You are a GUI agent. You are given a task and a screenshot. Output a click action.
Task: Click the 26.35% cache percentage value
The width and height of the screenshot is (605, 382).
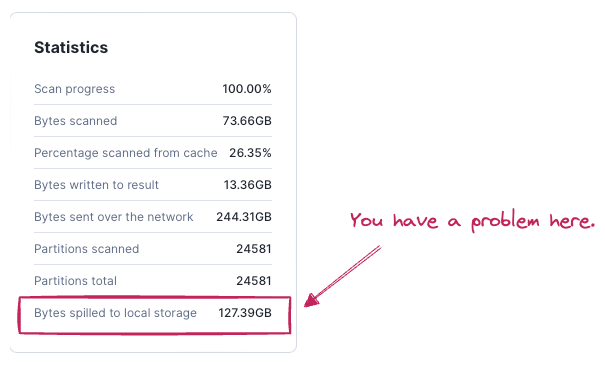pos(250,153)
